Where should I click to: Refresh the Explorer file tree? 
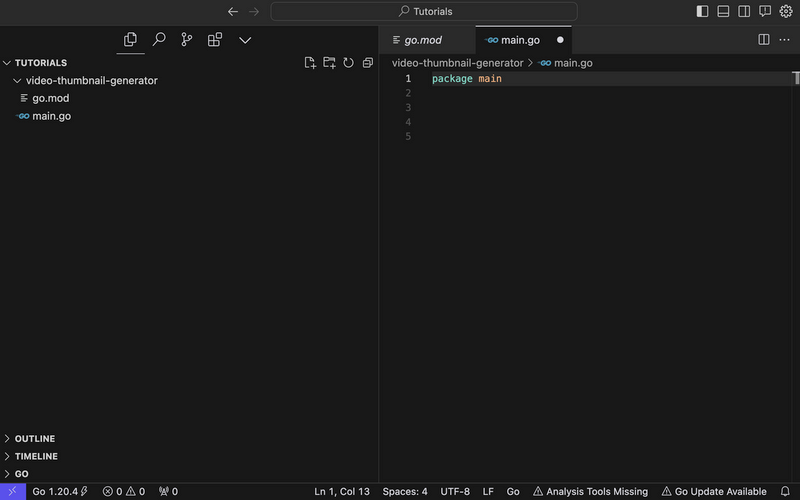coord(348,63)
